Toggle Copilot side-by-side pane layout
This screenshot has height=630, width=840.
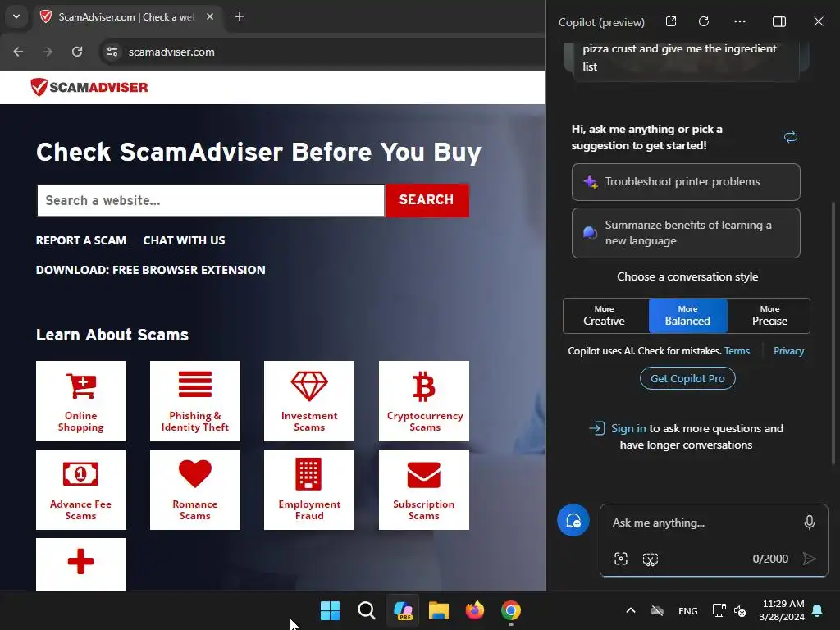coord(779,21)
